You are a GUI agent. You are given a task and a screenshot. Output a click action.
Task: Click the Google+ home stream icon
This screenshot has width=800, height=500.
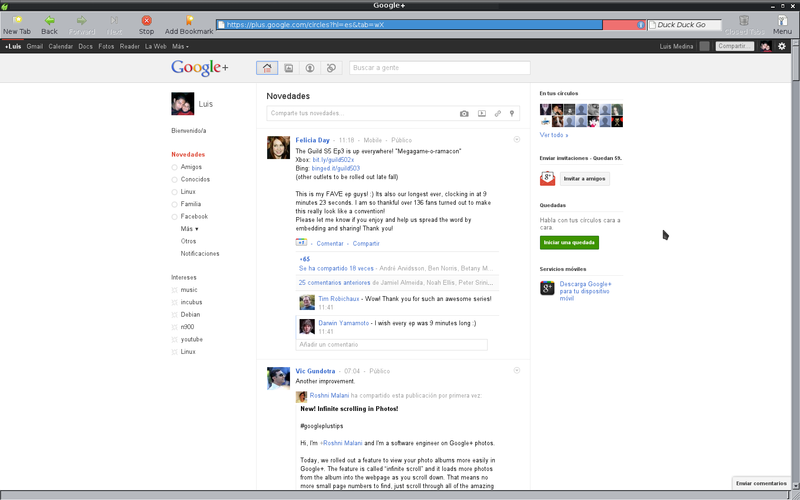(x=267, y=68)
